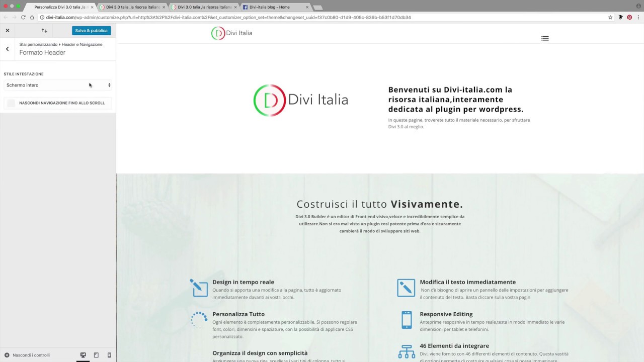
Task: Click the Personalizza Tutto dotted circle icon
Action: [x=199, y=320]
